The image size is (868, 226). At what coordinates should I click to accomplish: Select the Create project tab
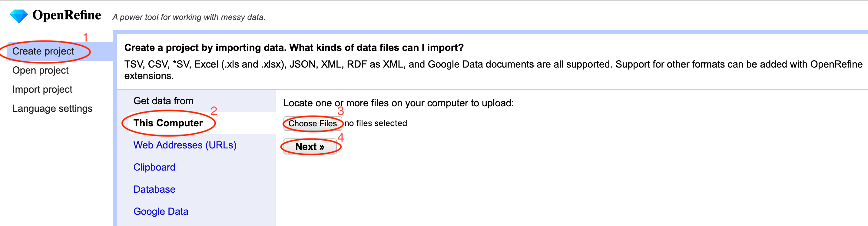click(x=43, y=51)
